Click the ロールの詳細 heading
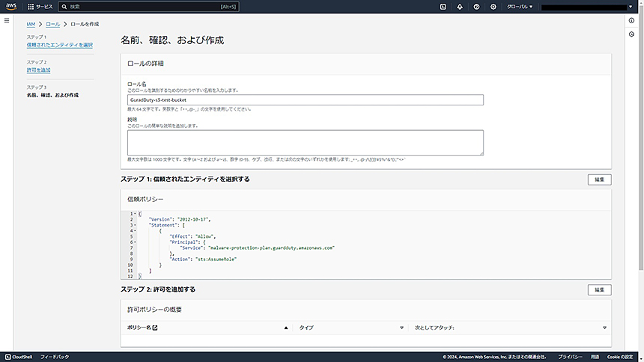Image resolution: width=644 pixels, height=362 pixels. tap(145, 64)
